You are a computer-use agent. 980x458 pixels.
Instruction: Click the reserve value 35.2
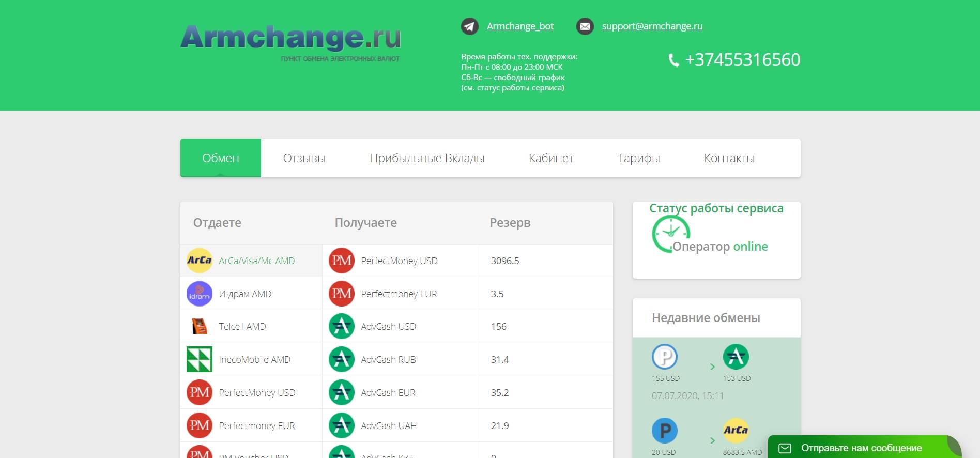coord(500,393)
